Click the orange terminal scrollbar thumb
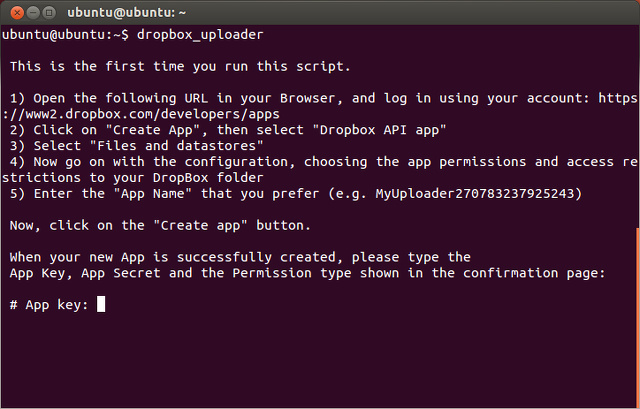The image size is (640, 409). pyautogui.click(x=637, y=315)
